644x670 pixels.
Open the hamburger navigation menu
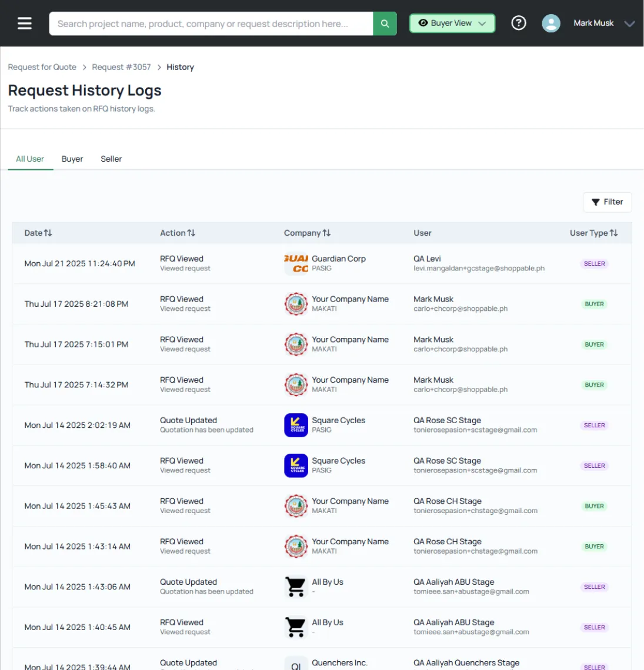click(24, 23)
